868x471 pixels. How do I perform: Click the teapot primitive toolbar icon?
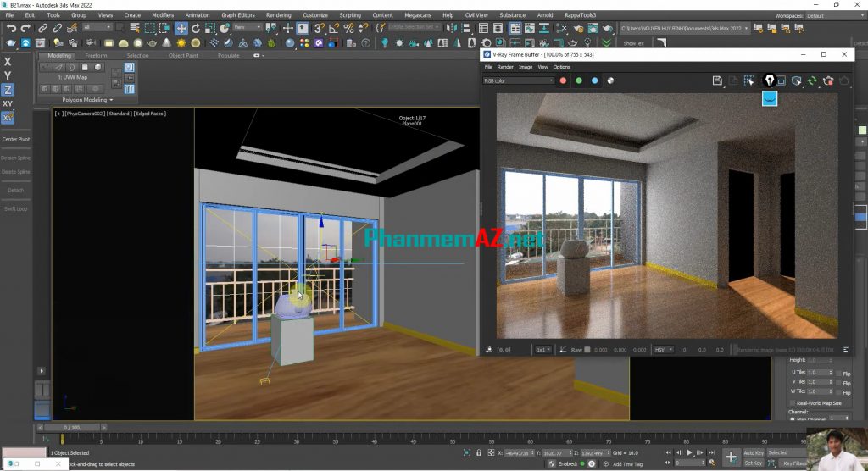153,42
